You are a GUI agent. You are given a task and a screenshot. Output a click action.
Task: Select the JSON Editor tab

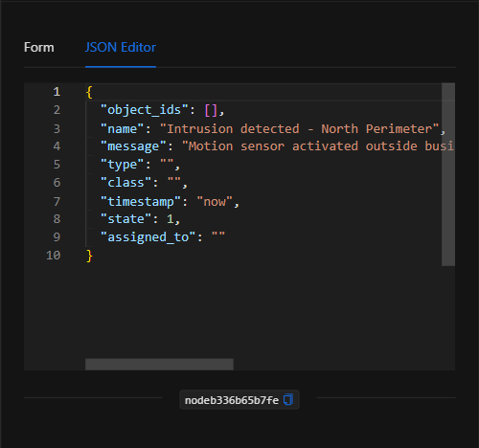point(121,47)
